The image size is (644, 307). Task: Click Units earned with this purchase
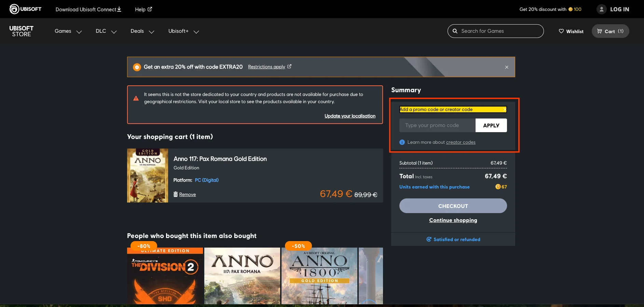(x=434, y=187)
